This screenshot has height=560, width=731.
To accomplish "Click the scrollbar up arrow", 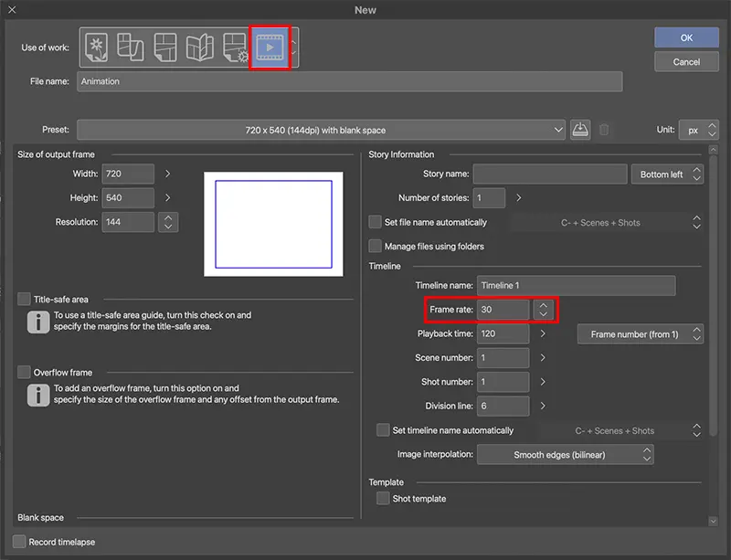I will tap(713, 150).
